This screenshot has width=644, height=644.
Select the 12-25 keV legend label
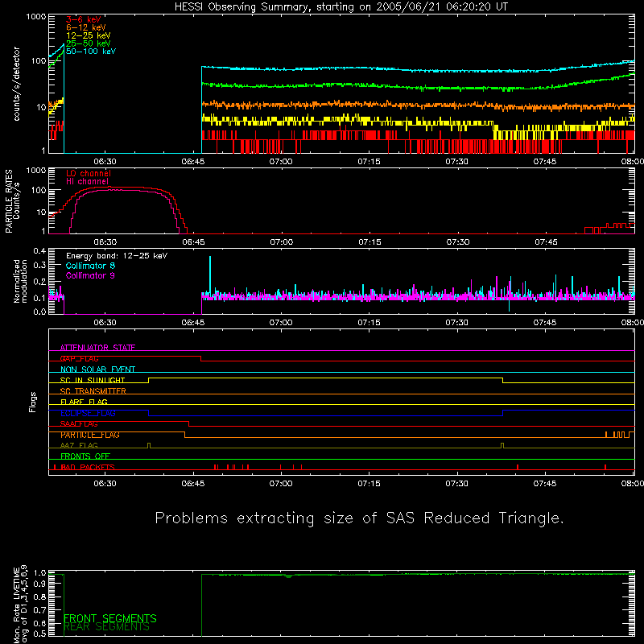(89, 35)
